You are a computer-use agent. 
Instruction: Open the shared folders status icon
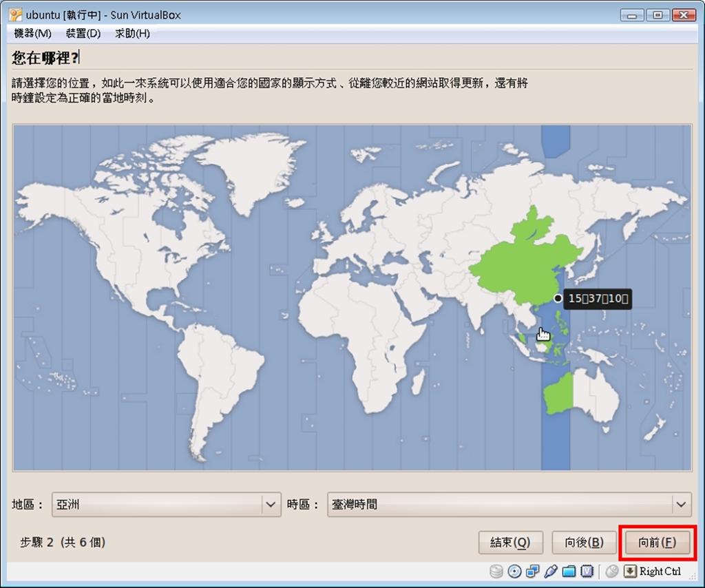pyautogui.click(x=569, y=571)
